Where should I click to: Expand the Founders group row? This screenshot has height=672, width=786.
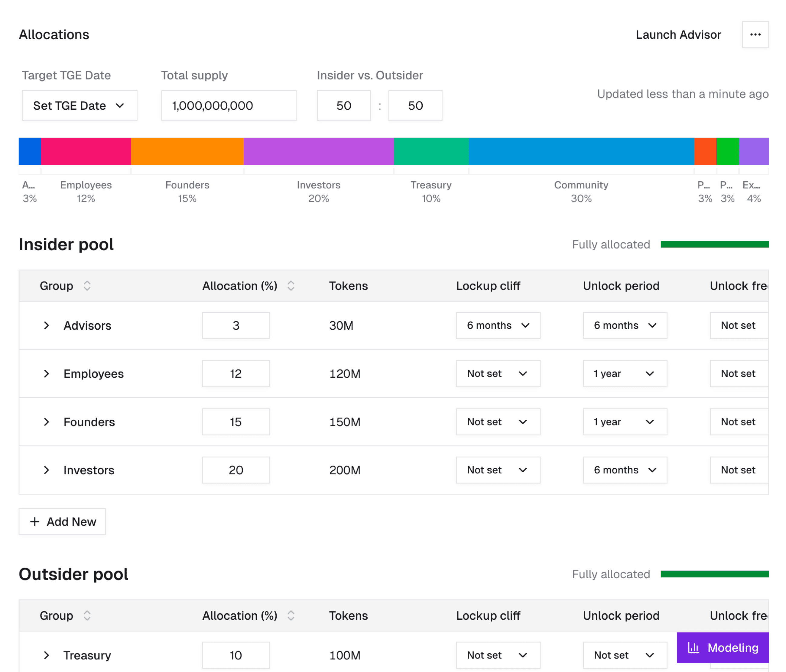pyautogui.click(x=46, y=422)
